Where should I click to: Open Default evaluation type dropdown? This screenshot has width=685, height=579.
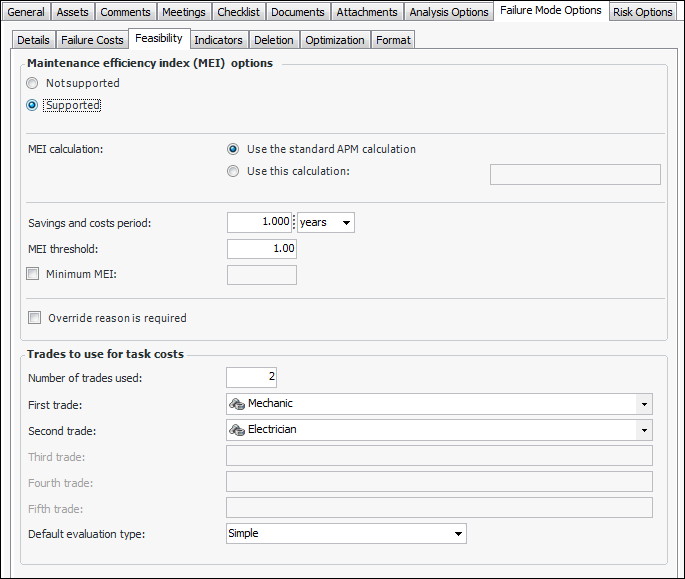click(458, 534)
